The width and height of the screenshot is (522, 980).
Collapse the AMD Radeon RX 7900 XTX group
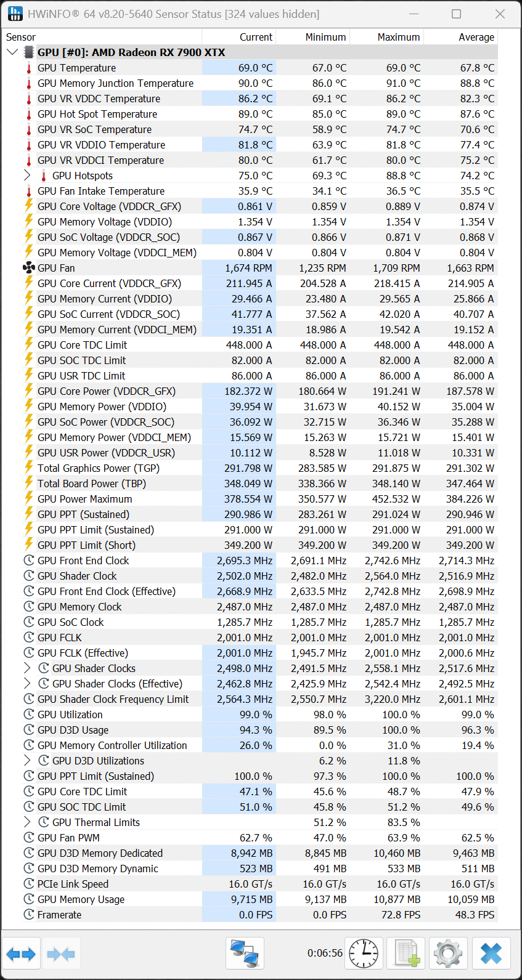(x=12, y=52)
